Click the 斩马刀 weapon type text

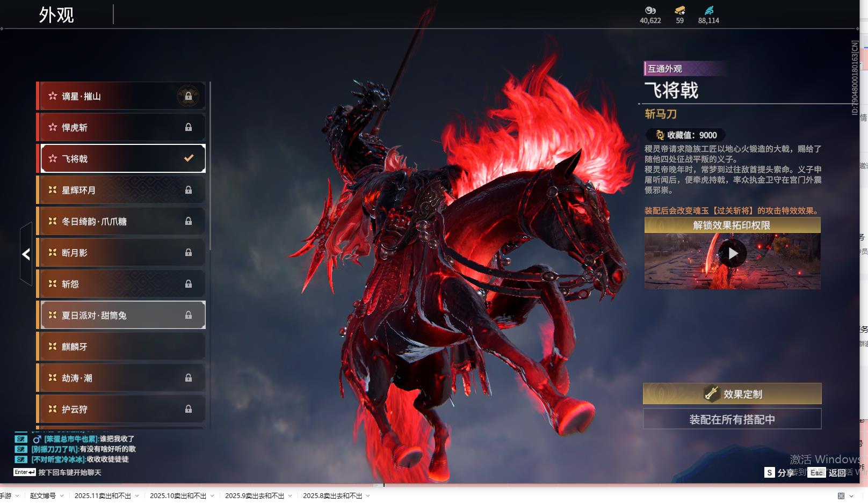[661, 114]
